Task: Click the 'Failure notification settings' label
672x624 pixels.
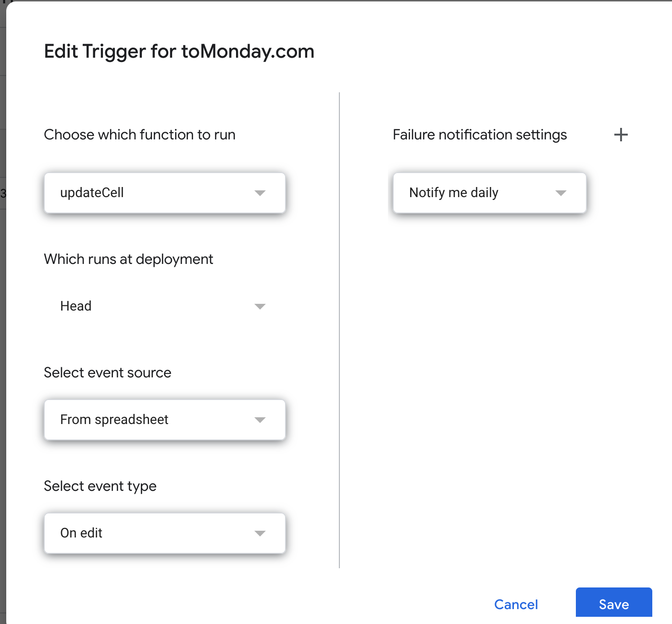Action: tap(480, 135)
